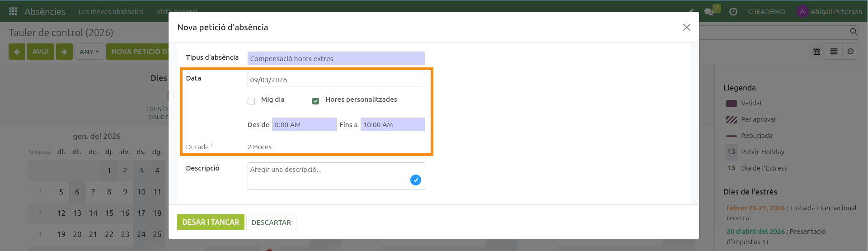Click the Validat legend color swatch

tap(731, 104)
